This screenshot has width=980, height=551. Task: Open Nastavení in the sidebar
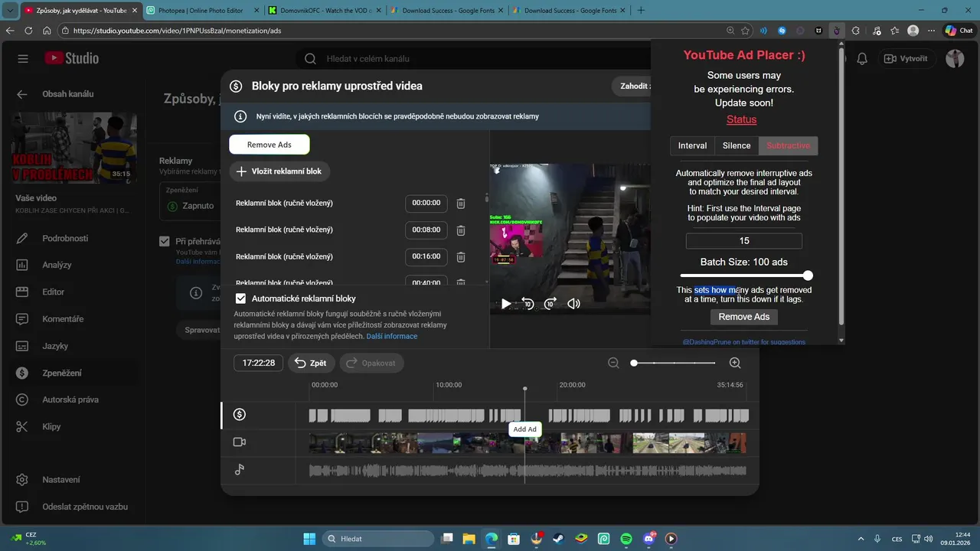click(61, 480)
